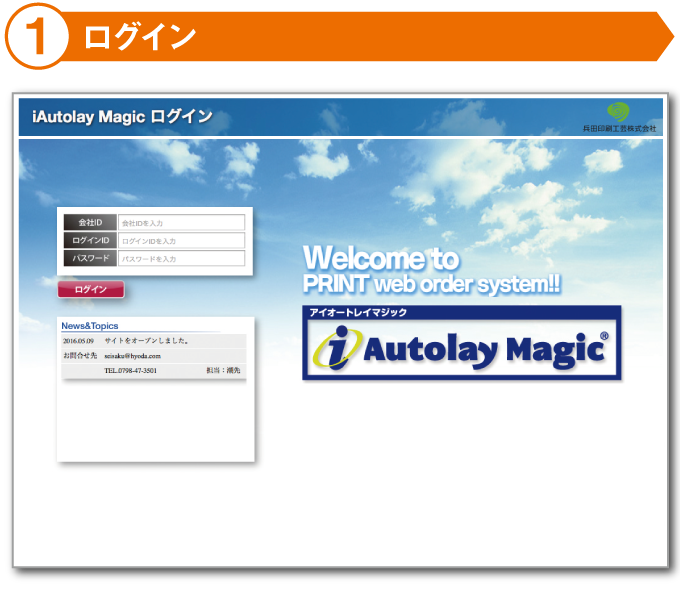The width and height of the screenshot is (680, 599).
Task: Click the 会社ID field label
Action: (90, 223)
